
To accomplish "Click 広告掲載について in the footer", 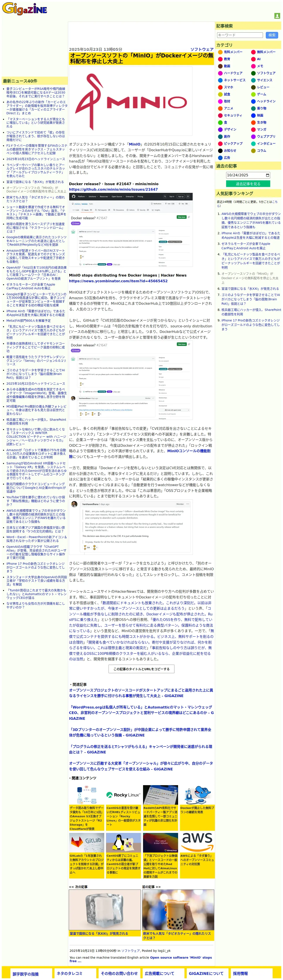I will tap(159, 973).
